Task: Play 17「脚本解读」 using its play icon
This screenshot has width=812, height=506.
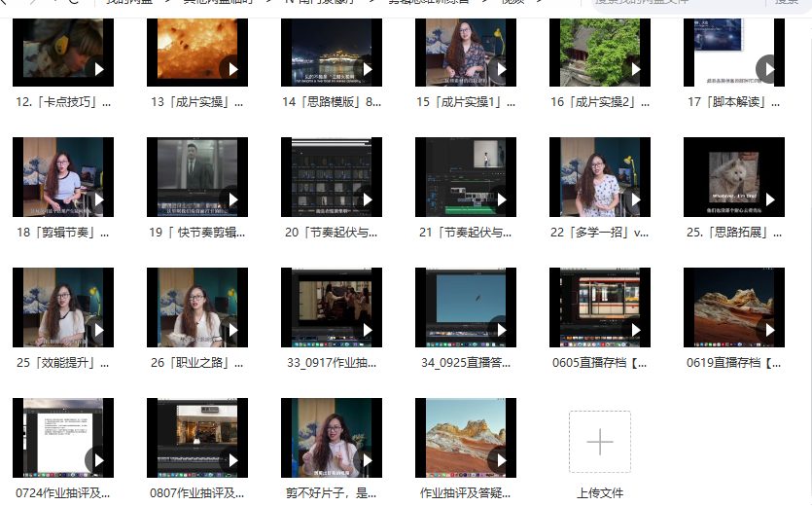Action: coord(769,69)
